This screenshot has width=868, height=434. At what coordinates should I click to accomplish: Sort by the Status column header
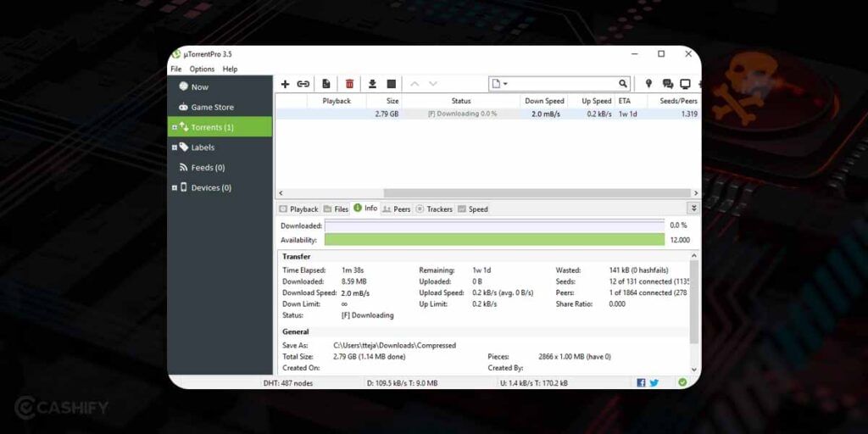[x=461, y=101]
